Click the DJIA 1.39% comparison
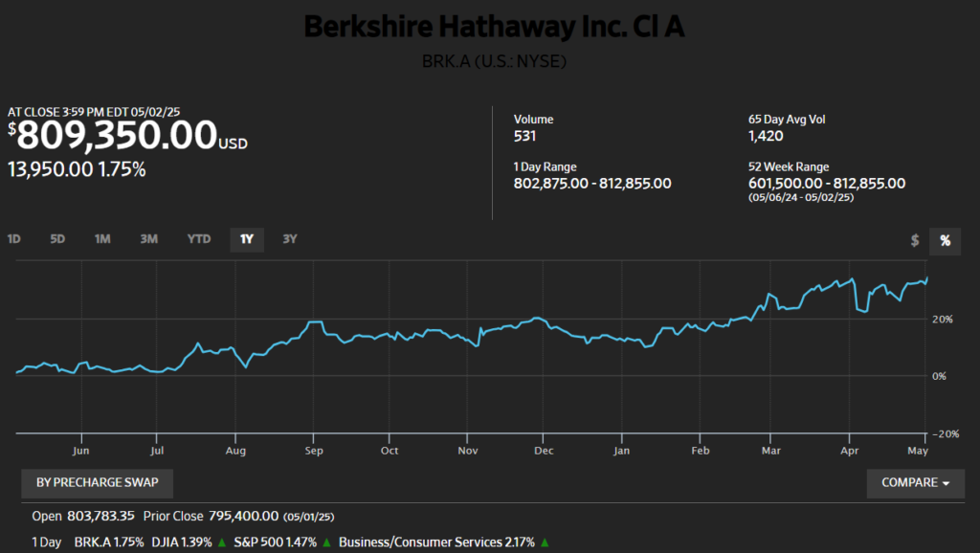 181,542
